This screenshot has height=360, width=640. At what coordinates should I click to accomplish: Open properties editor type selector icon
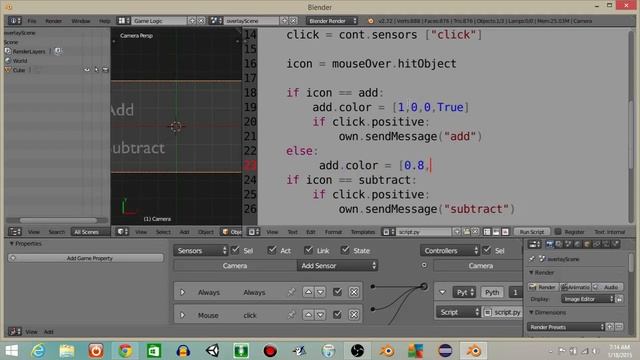(534, 244)
